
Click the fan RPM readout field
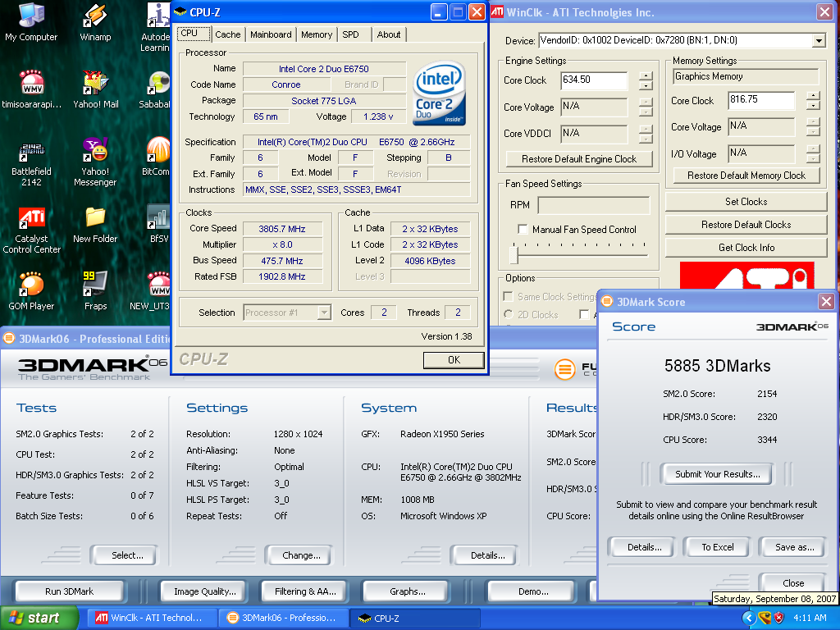click(594, 204)
